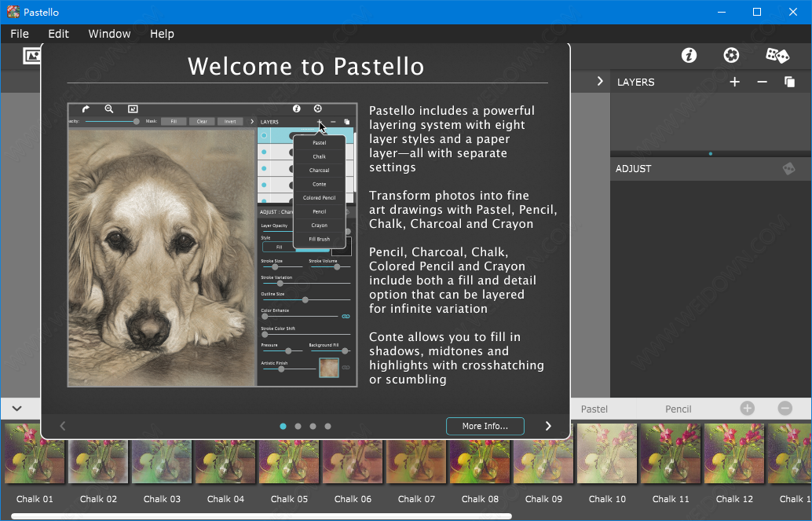Screen dimensions: 812x521
Task: Minimize the Pastello window
Action: 722,12
